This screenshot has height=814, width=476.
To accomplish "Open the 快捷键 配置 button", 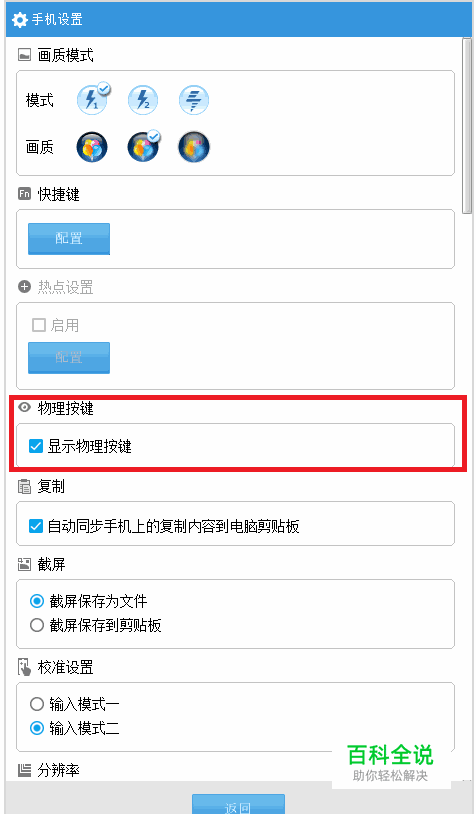I will (69, 239).
